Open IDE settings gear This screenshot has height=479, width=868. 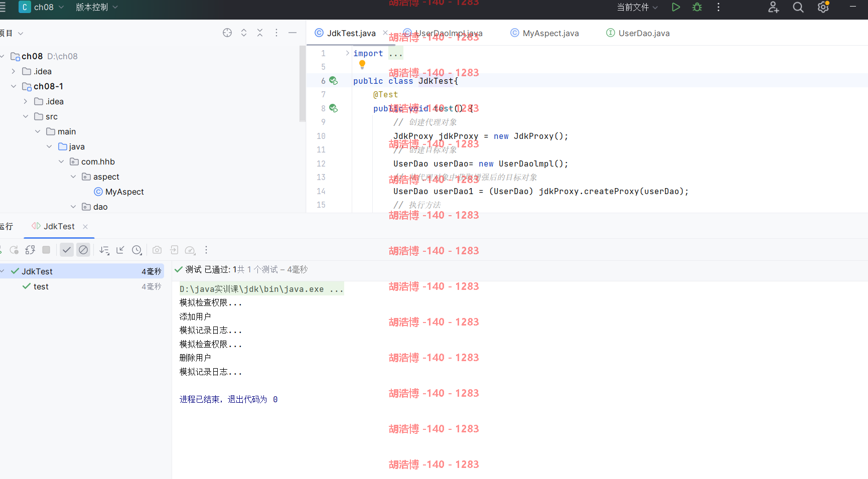click(823, 7)
